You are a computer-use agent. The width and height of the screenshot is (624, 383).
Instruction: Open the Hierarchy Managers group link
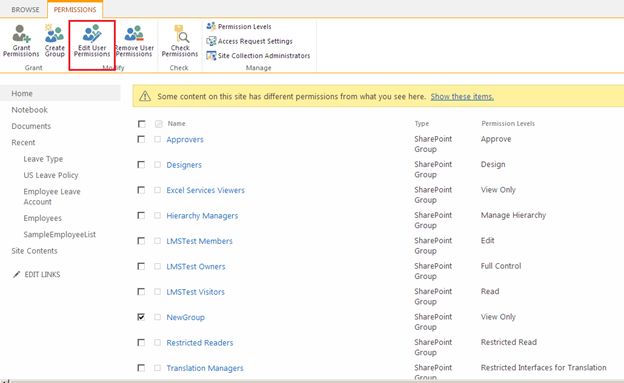click(x=202, y=215)
